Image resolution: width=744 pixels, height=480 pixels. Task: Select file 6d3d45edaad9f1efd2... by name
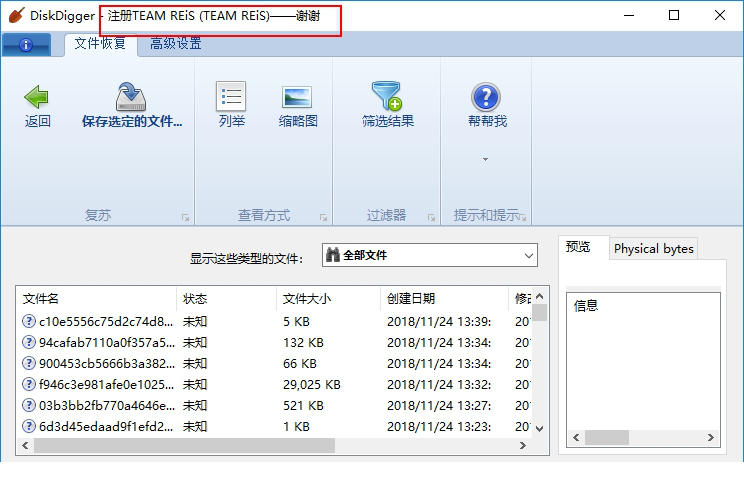[x=106, y=426]
